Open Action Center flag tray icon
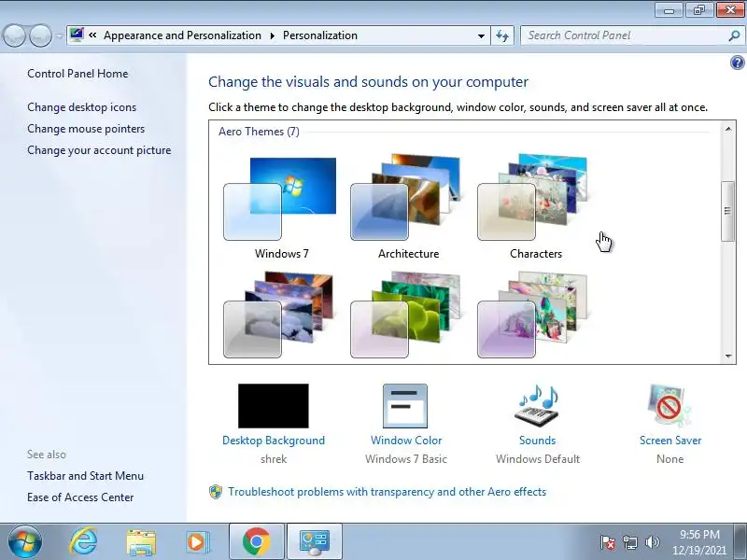 click(x=608, y=542)
